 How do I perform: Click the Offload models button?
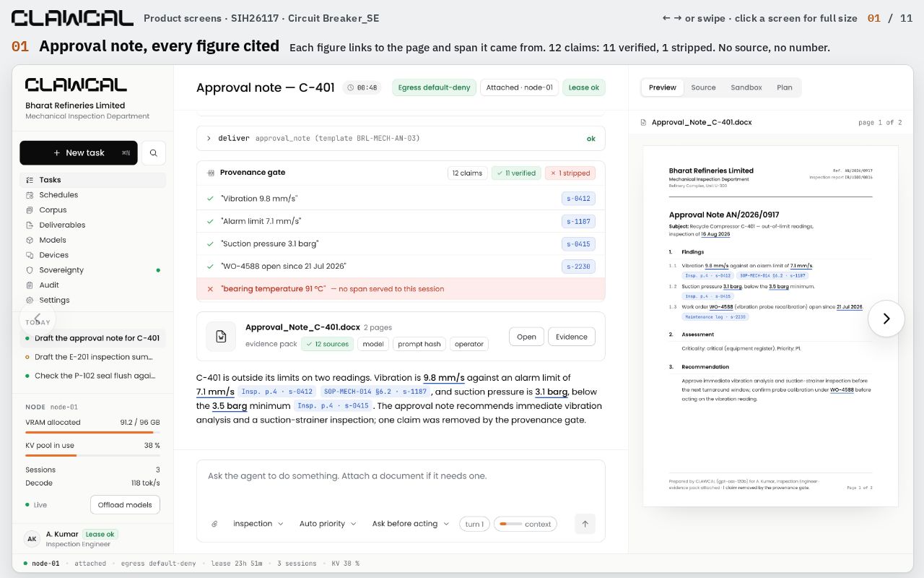pos(125,505)
